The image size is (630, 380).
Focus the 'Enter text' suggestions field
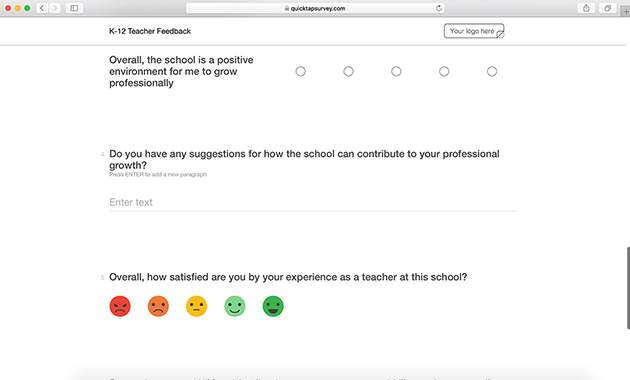click(312, 202)
